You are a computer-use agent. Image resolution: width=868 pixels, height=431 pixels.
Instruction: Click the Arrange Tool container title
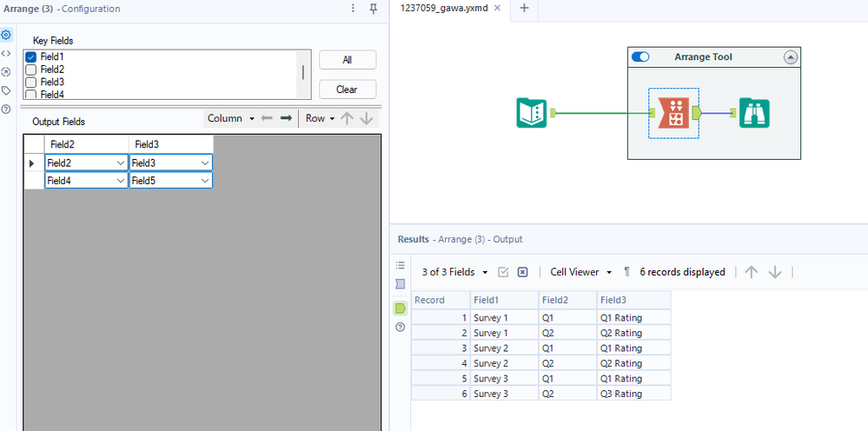pos(703,57)
